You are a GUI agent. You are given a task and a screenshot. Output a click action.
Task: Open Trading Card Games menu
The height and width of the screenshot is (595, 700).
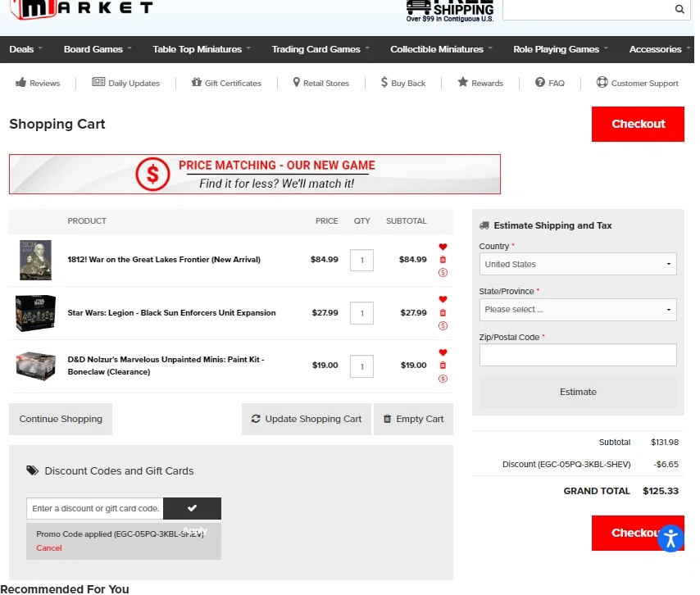click(x=320, y=49)
